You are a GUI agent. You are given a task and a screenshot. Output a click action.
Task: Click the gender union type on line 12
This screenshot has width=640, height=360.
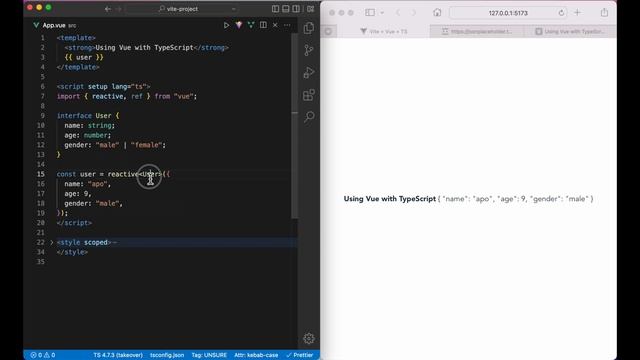(130, 145)
